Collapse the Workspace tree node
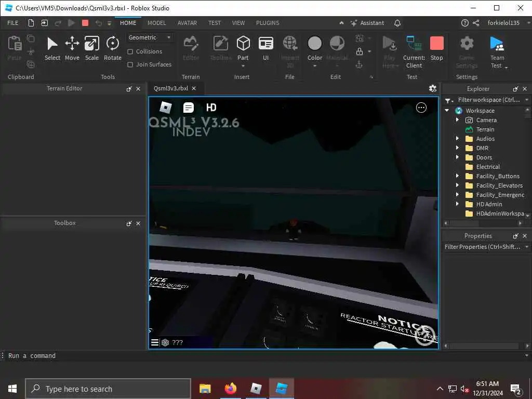The image size is (532, 399). 447,110
